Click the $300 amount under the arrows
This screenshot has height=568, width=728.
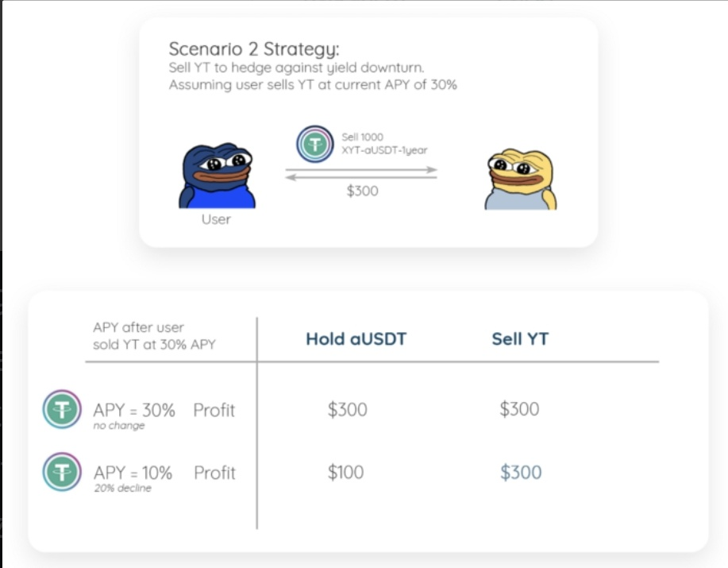[x=363, y=191]
